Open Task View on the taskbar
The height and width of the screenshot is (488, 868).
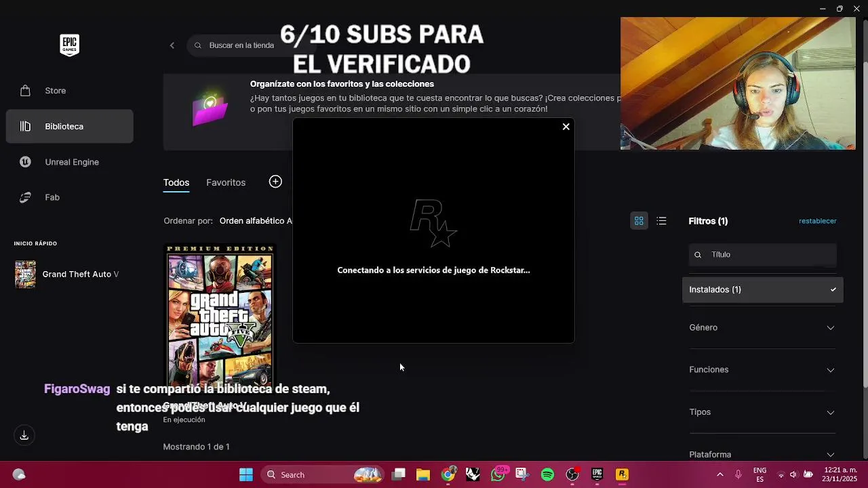point(399,475)
